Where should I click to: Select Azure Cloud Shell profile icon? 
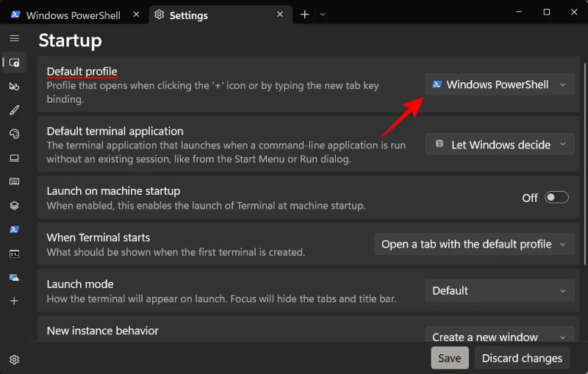tap(14, 277)
